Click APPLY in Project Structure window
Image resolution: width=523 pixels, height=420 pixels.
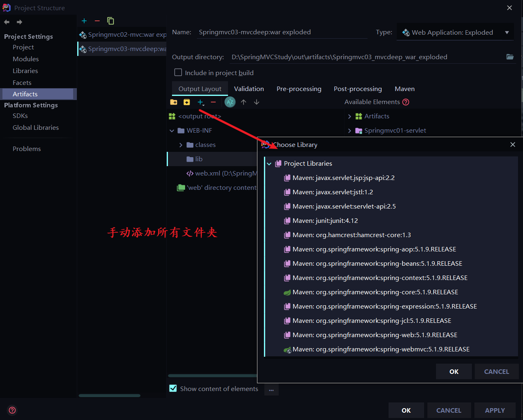click(495, 410)
